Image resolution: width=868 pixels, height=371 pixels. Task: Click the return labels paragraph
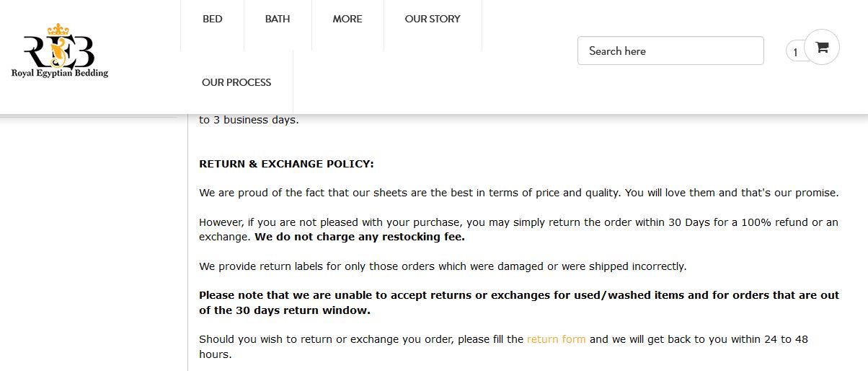(x=443, y=266)
